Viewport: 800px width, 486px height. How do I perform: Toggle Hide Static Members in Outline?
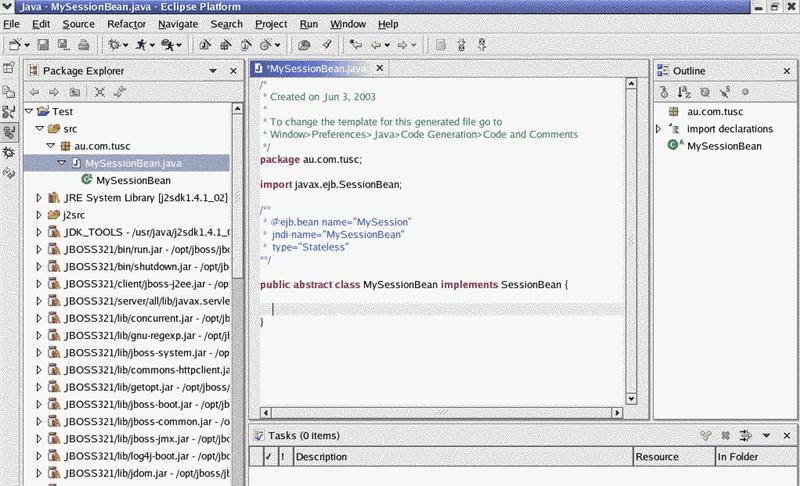[724, 92]
